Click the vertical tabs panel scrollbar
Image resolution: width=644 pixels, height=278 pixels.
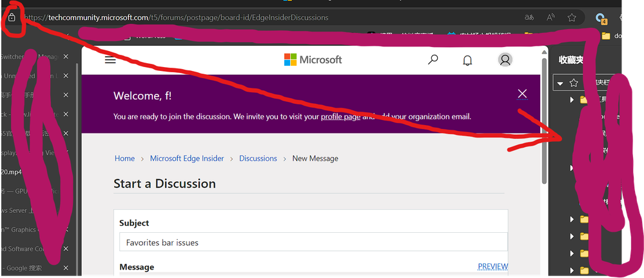[x=77, y=168]
